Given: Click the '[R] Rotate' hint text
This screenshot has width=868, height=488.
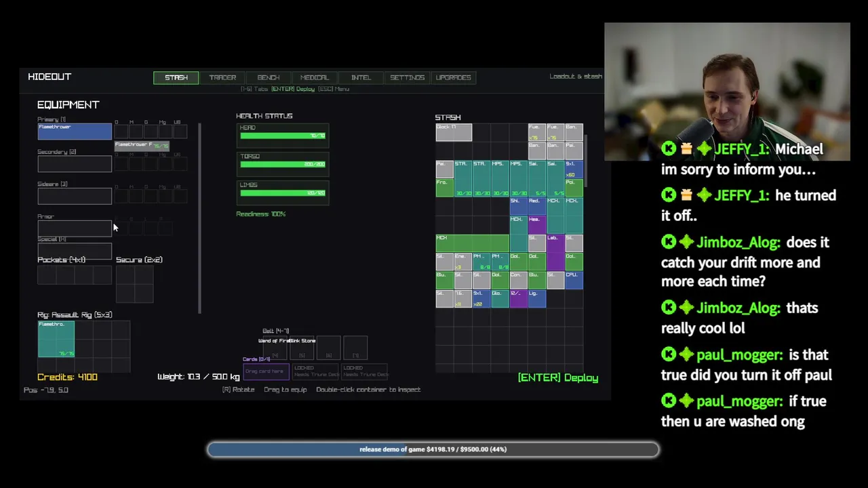Looking at the screenshot, I should coord(239,390).
